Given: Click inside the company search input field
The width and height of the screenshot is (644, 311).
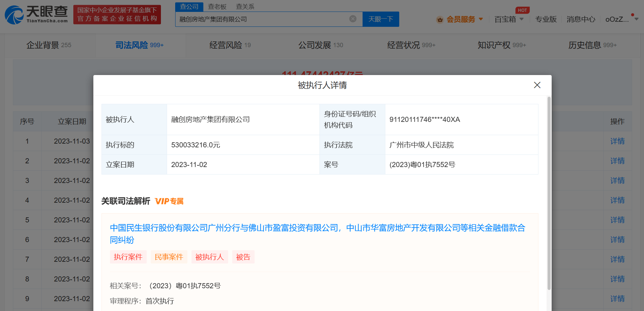Looking at the screenshot, I should 261,19.
